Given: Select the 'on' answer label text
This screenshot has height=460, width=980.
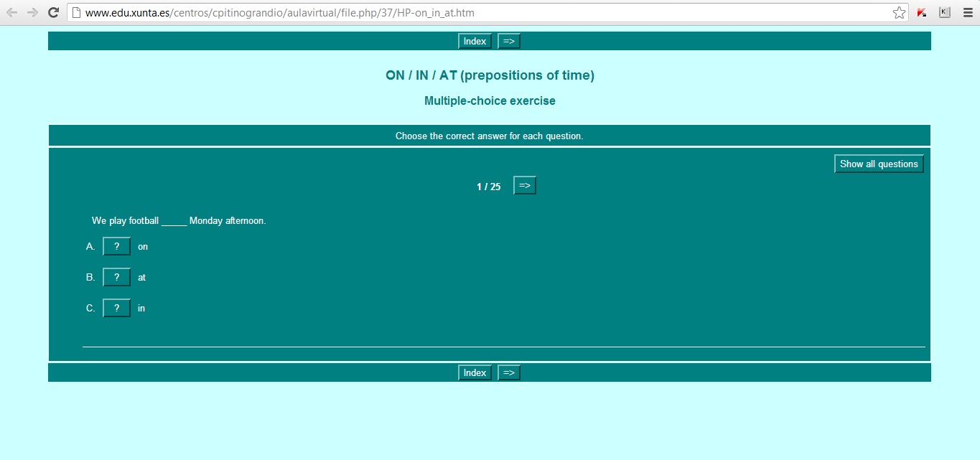Looking at the screenshot, I should click(x=142, y=246).
